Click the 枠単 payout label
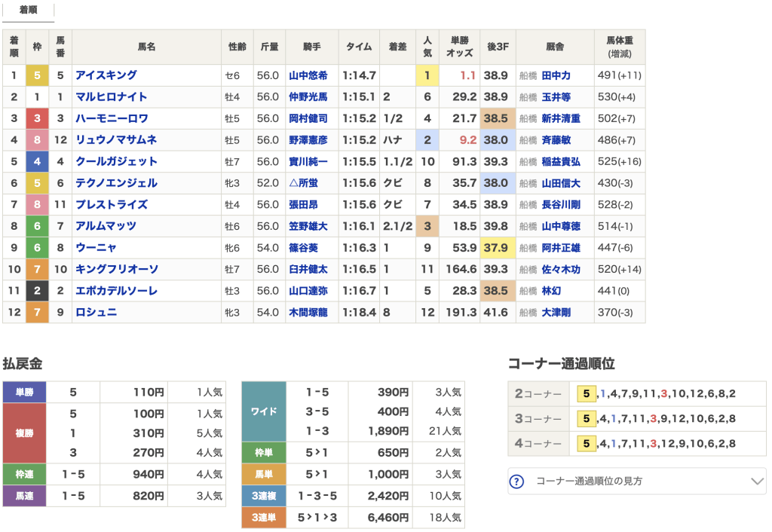Screen dimensions: 772x532 [x=263, y=452]
